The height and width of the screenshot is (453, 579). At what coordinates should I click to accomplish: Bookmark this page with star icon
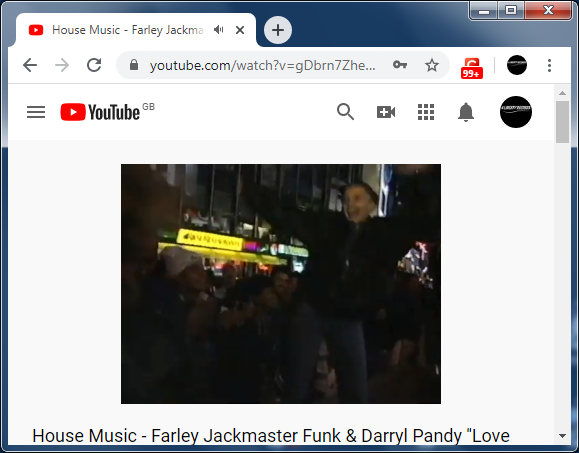432,65
